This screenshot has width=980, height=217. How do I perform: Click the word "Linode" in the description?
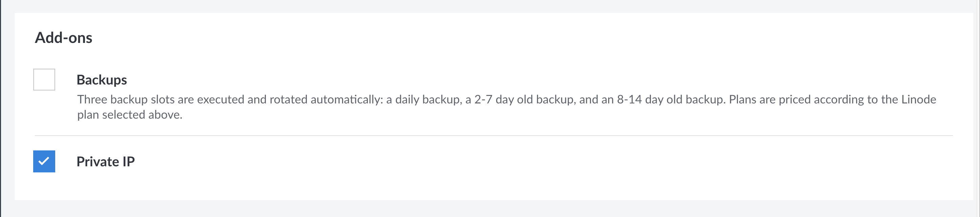(x=919, y=100)
